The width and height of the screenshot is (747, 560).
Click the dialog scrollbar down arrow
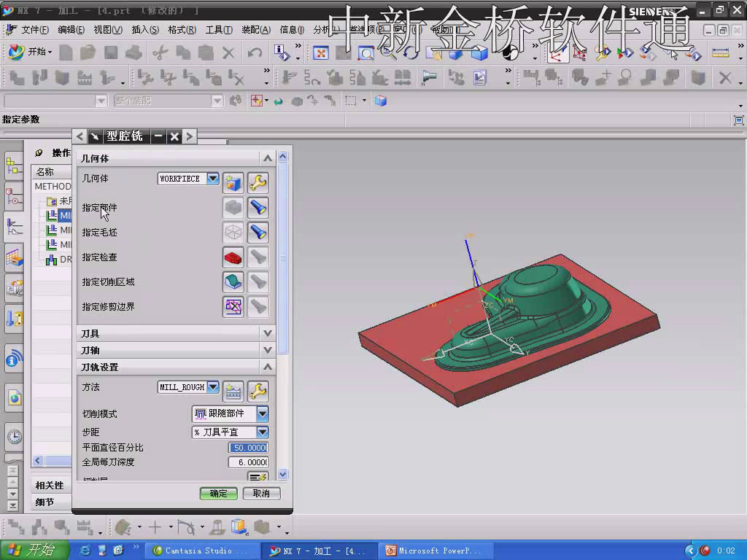coord(283,474)
